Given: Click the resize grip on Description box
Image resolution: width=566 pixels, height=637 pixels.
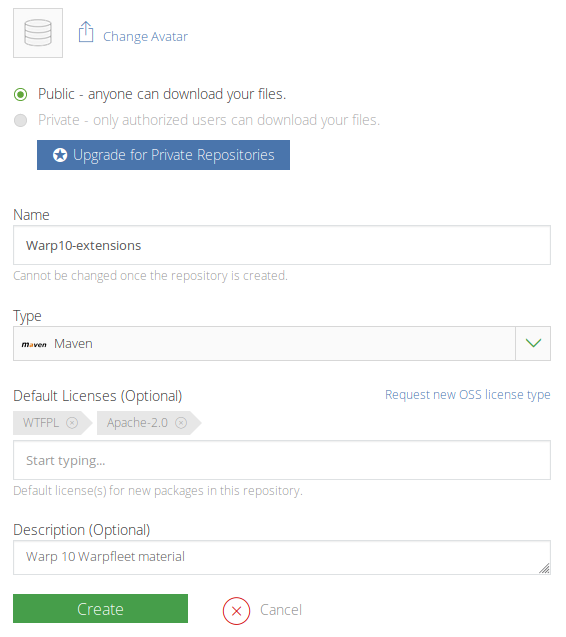Looking at the screenshot, I should click(x=544, y=568).
